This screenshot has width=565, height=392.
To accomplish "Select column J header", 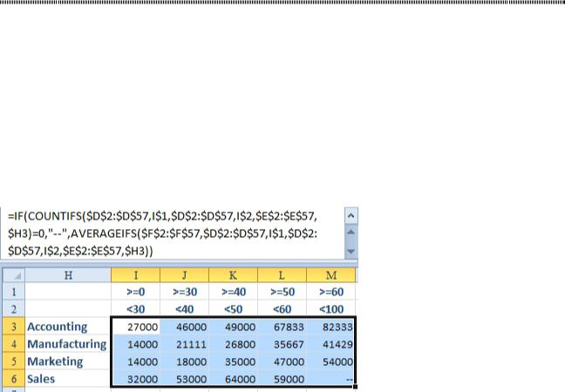I will [185, 275].
